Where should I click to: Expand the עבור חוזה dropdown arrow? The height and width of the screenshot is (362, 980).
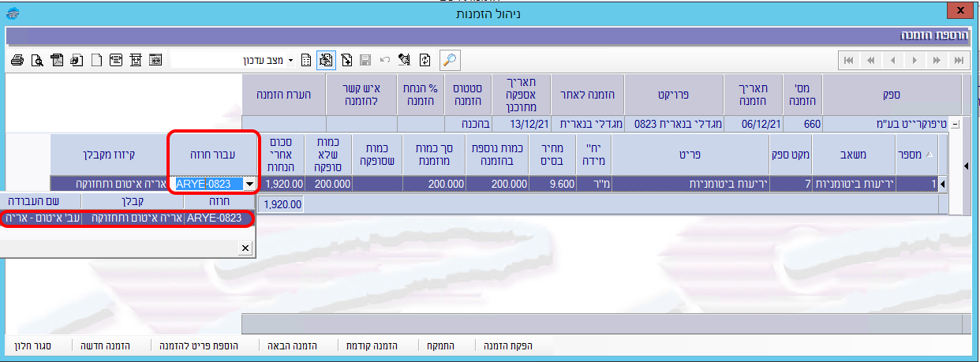pyautogui.click(x=250, y=184)
